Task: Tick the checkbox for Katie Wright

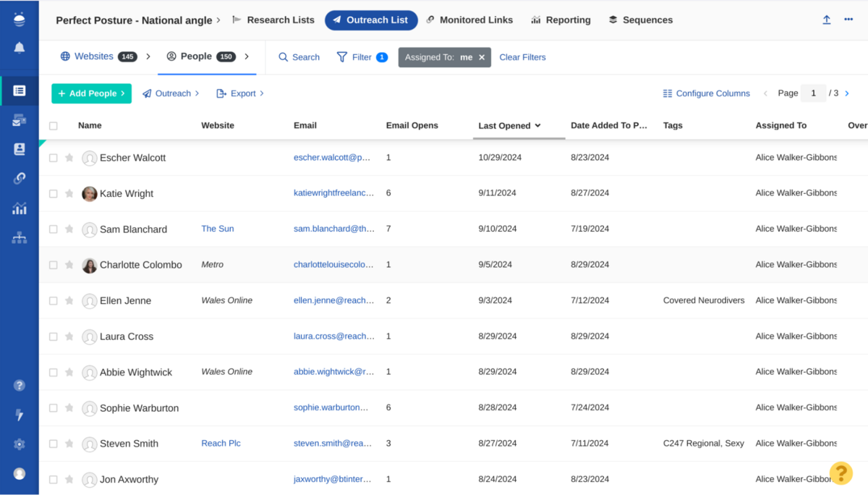Action: pos(54,194)
